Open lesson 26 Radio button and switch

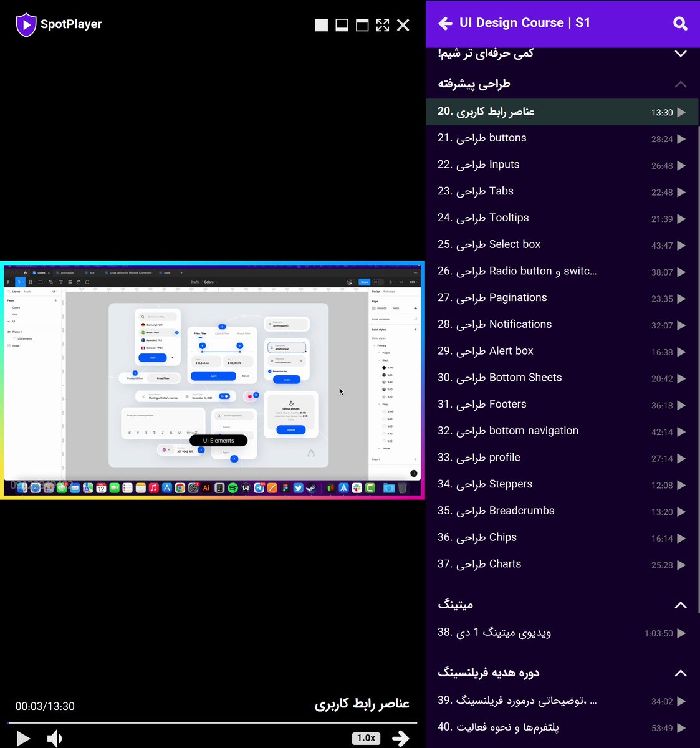tap(562, 272)
